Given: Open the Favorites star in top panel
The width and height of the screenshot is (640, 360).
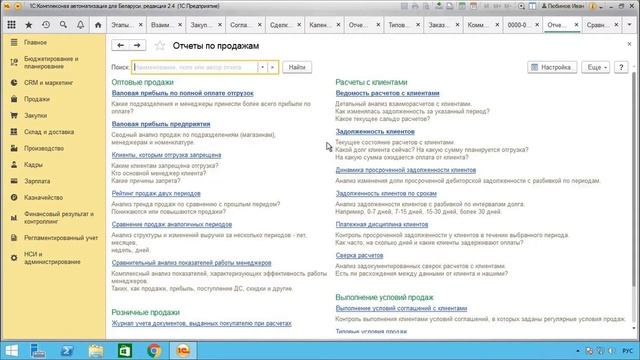Looking at the screenshot, I should pyautogui.click(x=29, y=25).
